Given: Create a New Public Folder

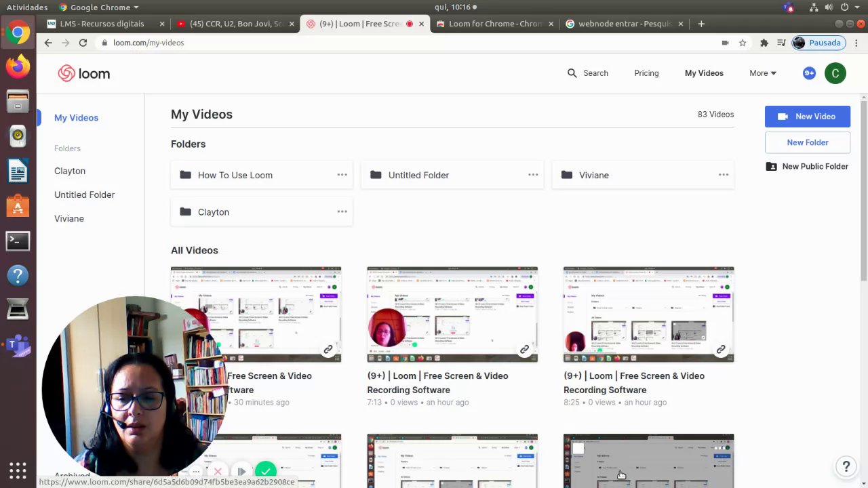Looking at the screenshot, I should (x=808, y=166).
